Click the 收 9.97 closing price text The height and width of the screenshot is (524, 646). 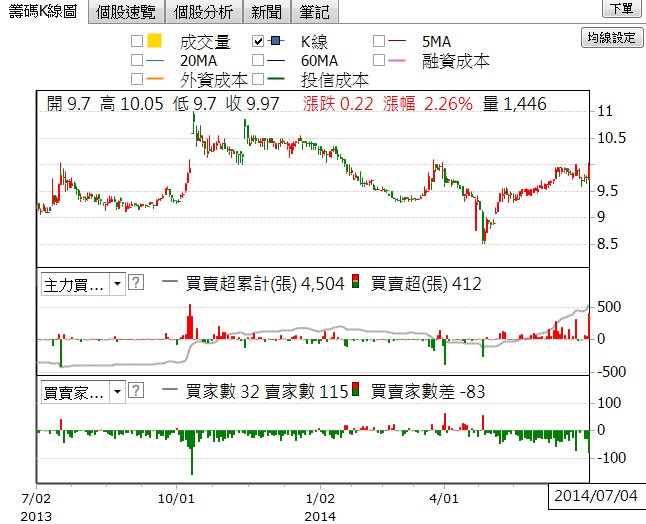point(253,104)
